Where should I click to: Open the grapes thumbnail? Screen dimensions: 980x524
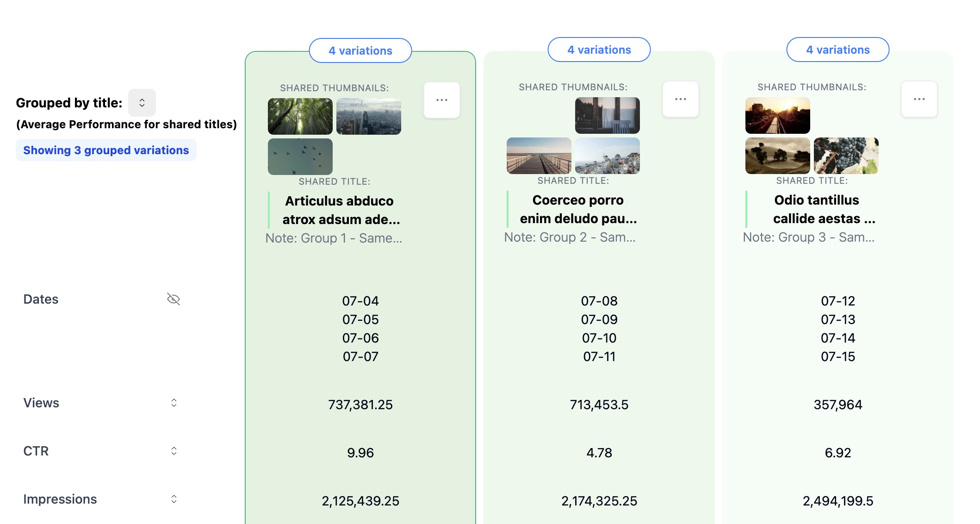846,156
